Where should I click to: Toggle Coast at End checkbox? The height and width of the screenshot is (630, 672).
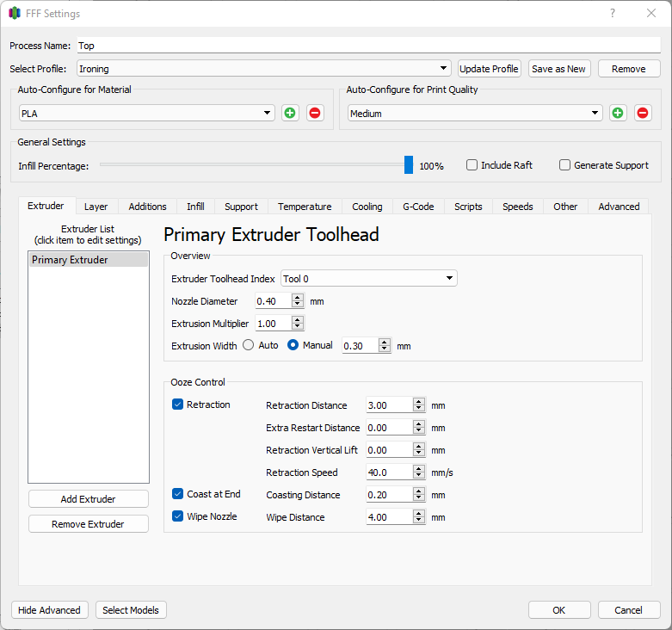[x=177, y=494]
